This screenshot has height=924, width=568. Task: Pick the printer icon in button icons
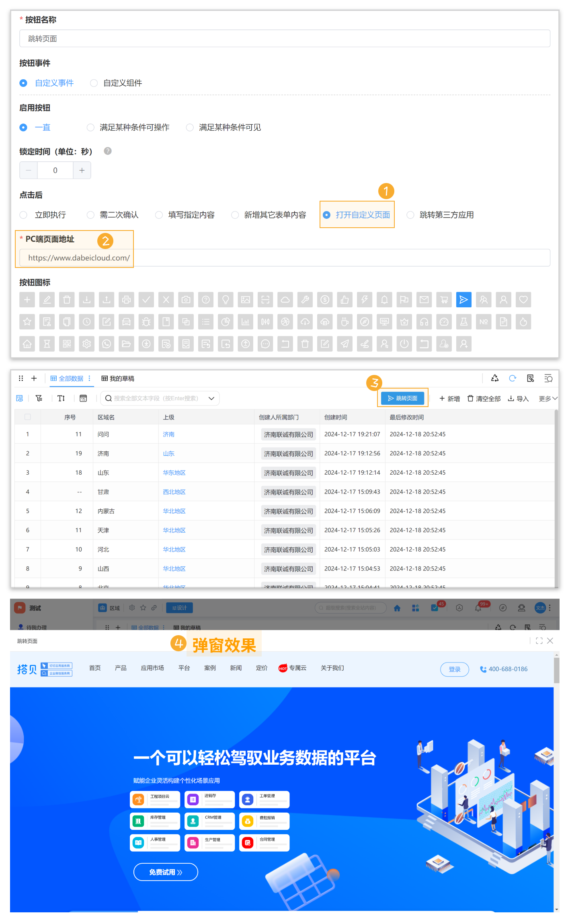[x=126, y=300]
